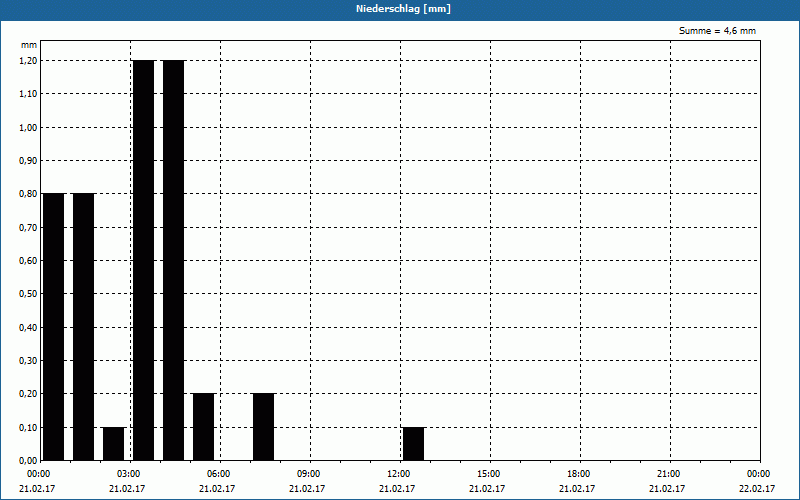Select the 15:00 time label on x-axis

point(490,474)
